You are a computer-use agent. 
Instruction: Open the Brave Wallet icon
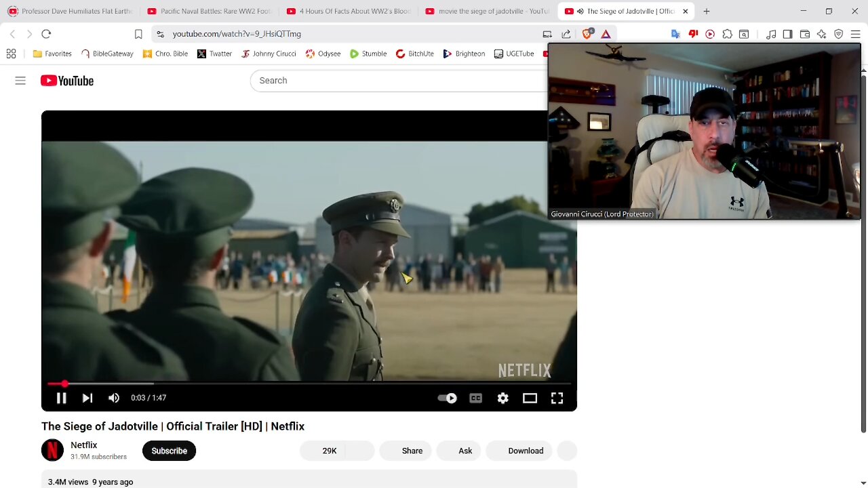pos(805,34)
